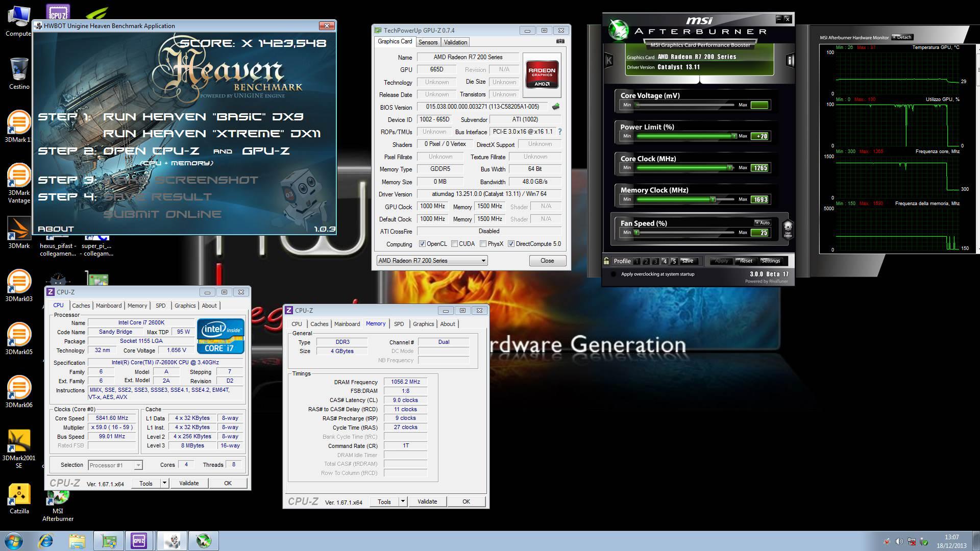980x551 pixels.
Task: Open the Recycle Bin (Cestino) desktop icon
Action: pyautogui.click(x=19, y=74)
